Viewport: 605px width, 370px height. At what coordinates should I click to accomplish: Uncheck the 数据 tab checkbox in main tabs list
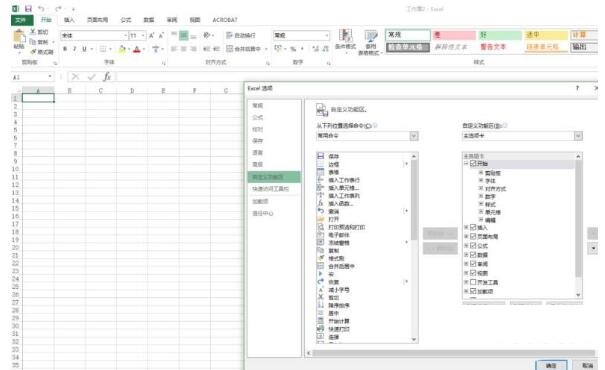coord(473,255)
